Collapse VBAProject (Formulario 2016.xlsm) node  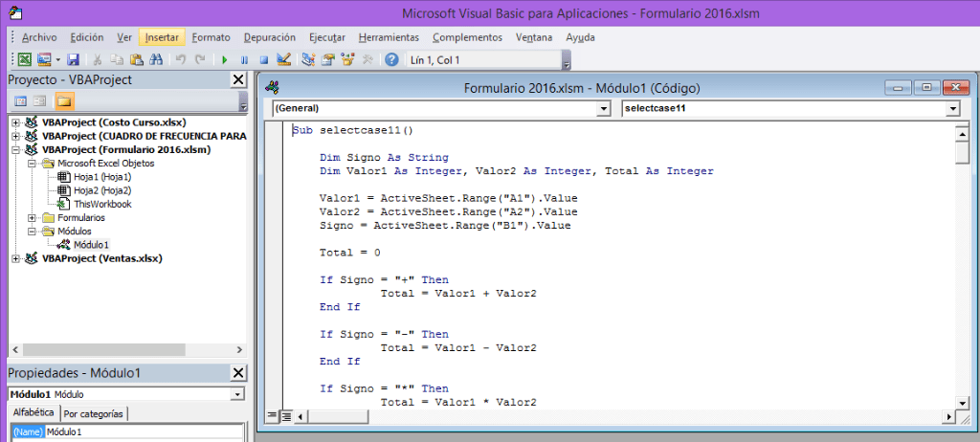(x=15, y=150)
